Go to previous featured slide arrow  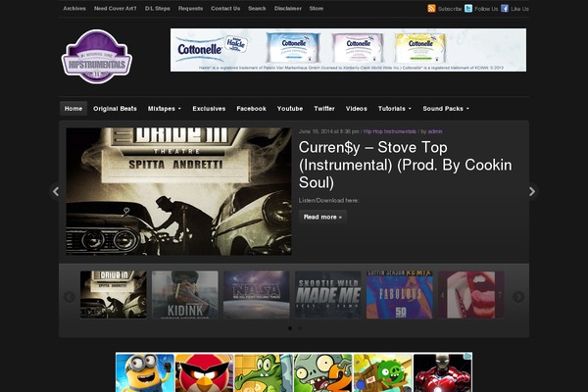[56, 191]
